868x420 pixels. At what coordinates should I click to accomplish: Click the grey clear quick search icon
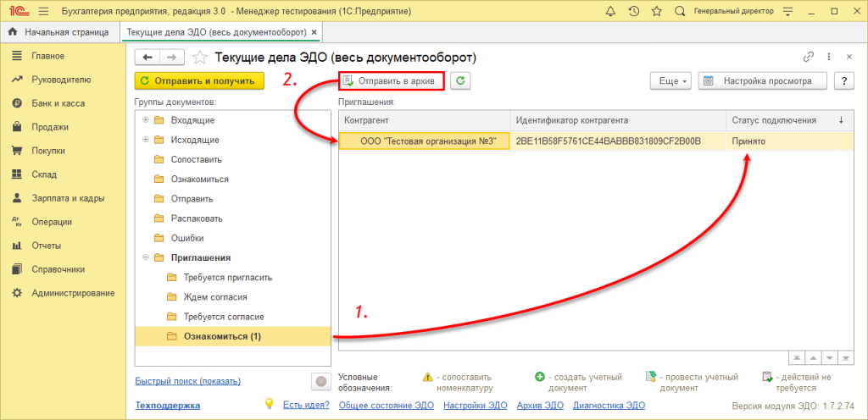coord(320,381)
